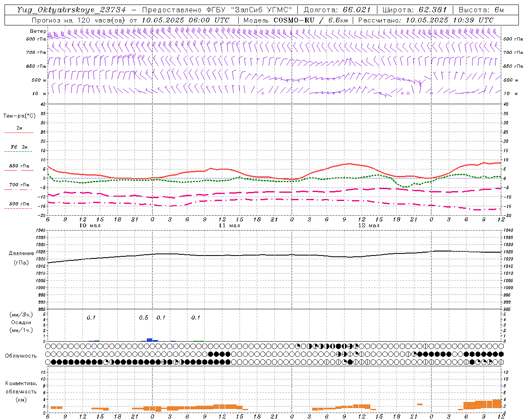Screen dimensions: 525x420
Task: Click the Высота: 6м value
Action: click(x=481, y=10)
